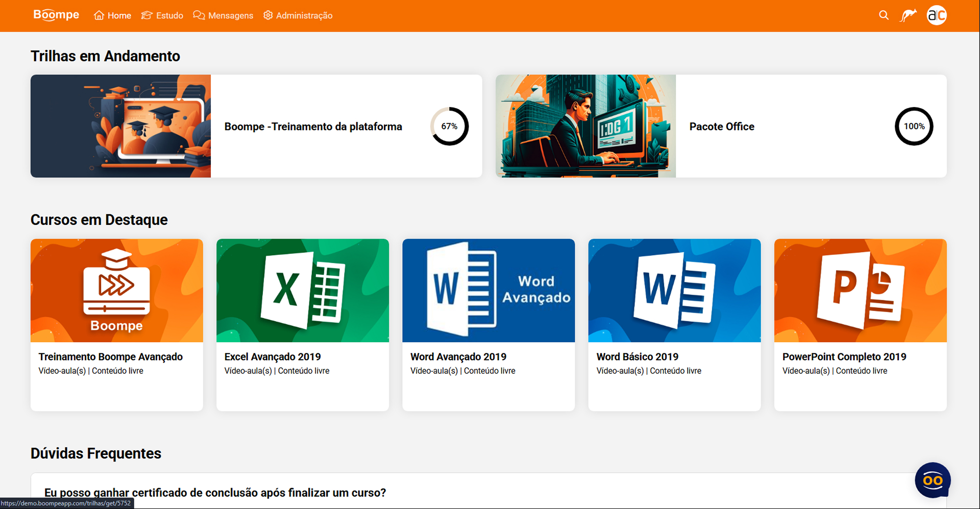Open Word Básico 2019 course title

click(637, 357)
